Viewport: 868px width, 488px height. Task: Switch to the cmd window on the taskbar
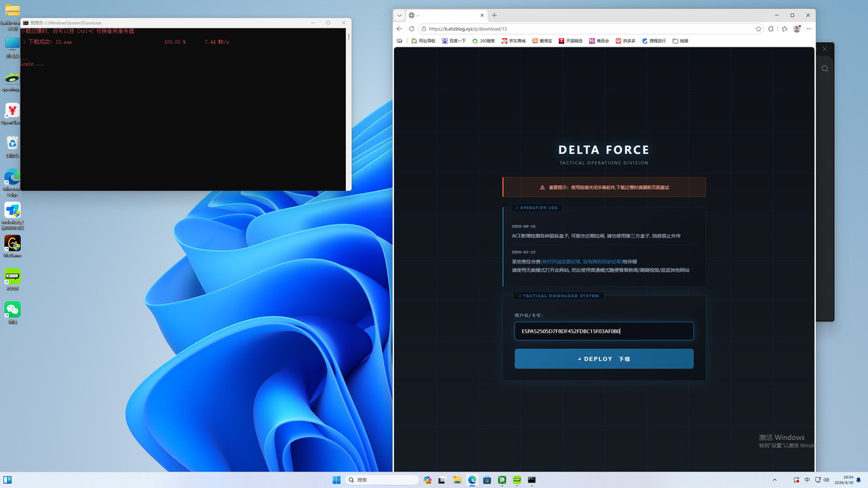532,480
